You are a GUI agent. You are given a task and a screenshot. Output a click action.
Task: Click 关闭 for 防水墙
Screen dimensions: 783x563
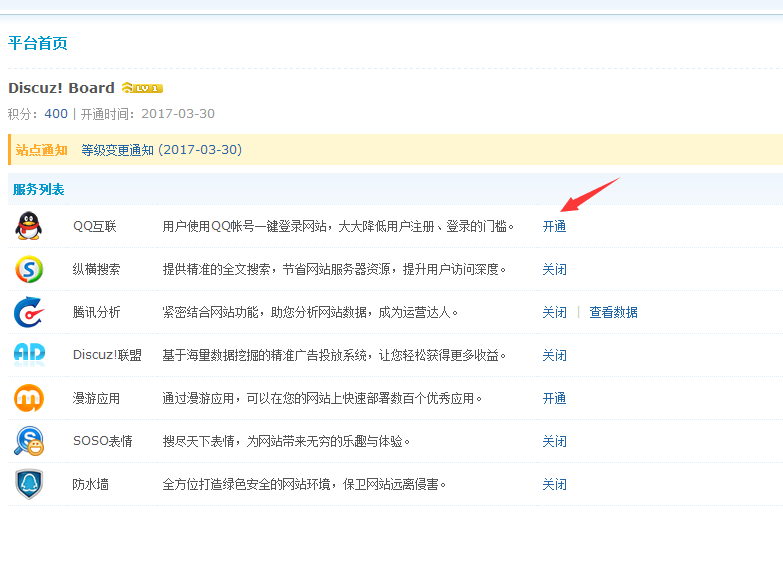[x=554, y=485]
